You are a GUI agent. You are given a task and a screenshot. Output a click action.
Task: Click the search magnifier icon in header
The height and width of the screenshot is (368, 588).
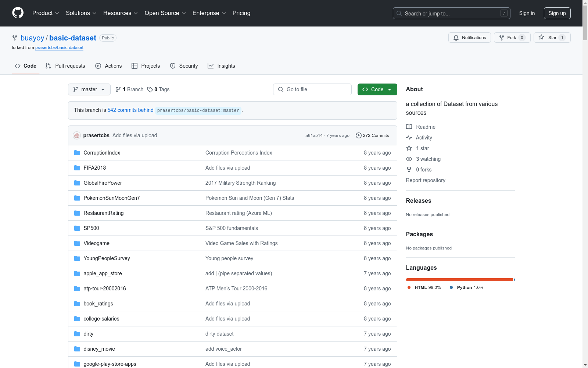[x=399, y=13]
